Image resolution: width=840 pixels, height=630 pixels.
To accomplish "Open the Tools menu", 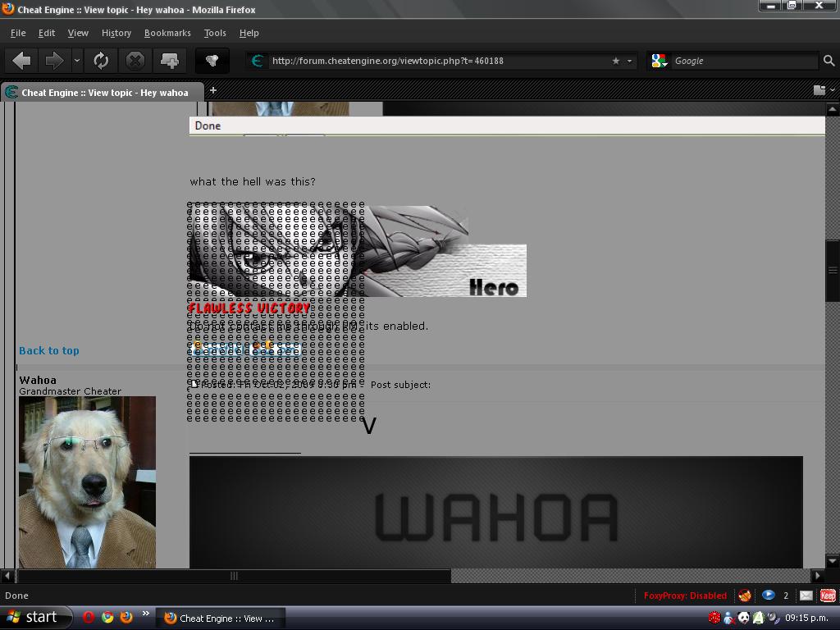I will 215,33.
